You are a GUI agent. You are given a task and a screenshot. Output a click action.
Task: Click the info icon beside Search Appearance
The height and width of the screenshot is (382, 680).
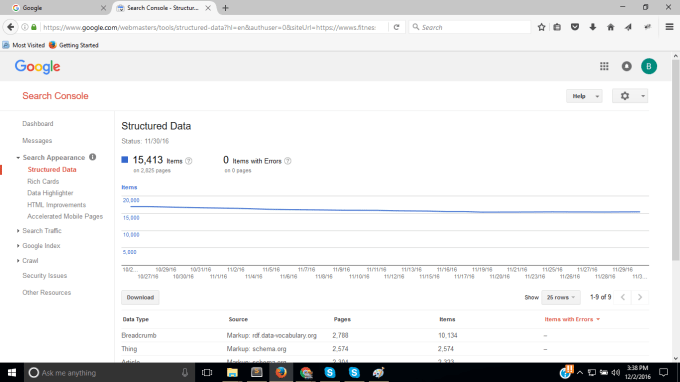tap(92, 157)
